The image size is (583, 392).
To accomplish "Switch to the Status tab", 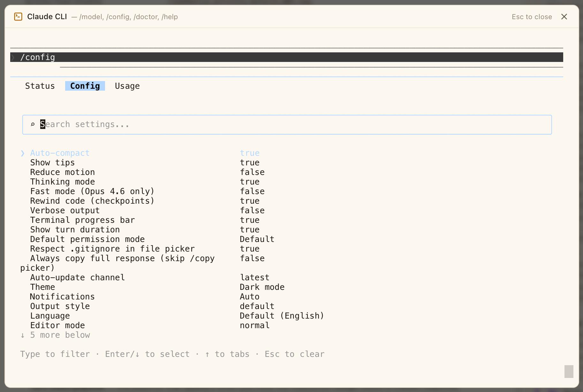I will (x=40, y=86).
